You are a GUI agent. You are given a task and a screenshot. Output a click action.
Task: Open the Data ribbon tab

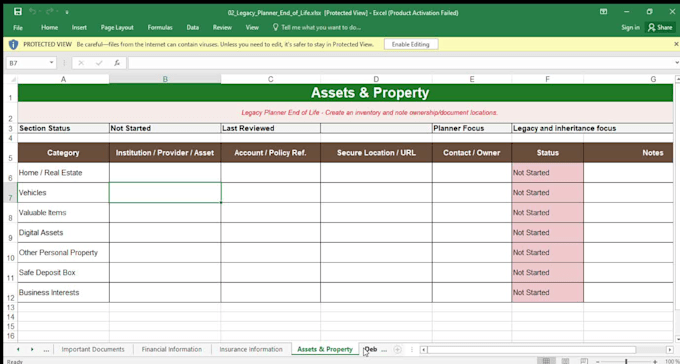click(193, 27)
